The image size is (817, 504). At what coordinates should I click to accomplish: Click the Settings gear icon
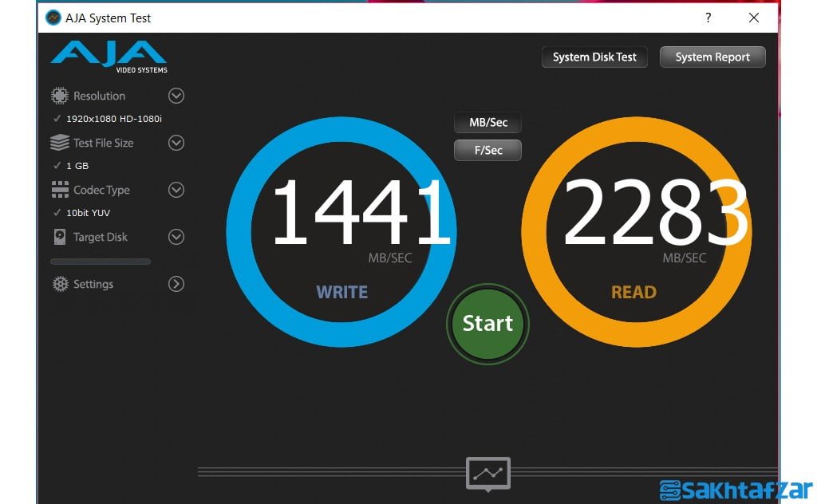[x=60, y=284]
